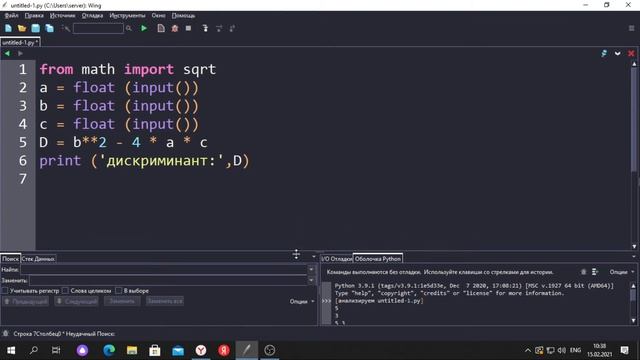Open the 'Инструменты' menu

pyautogui.click(x=127, y=16)
